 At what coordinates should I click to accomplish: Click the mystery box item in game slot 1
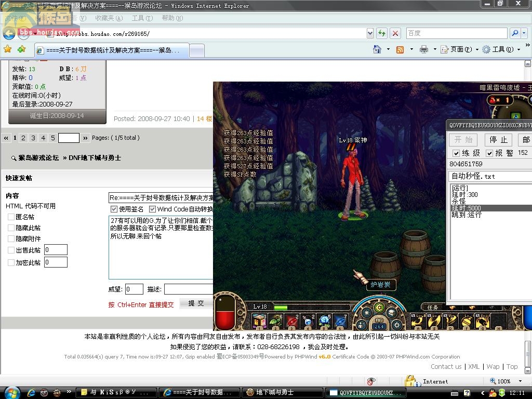260,321
